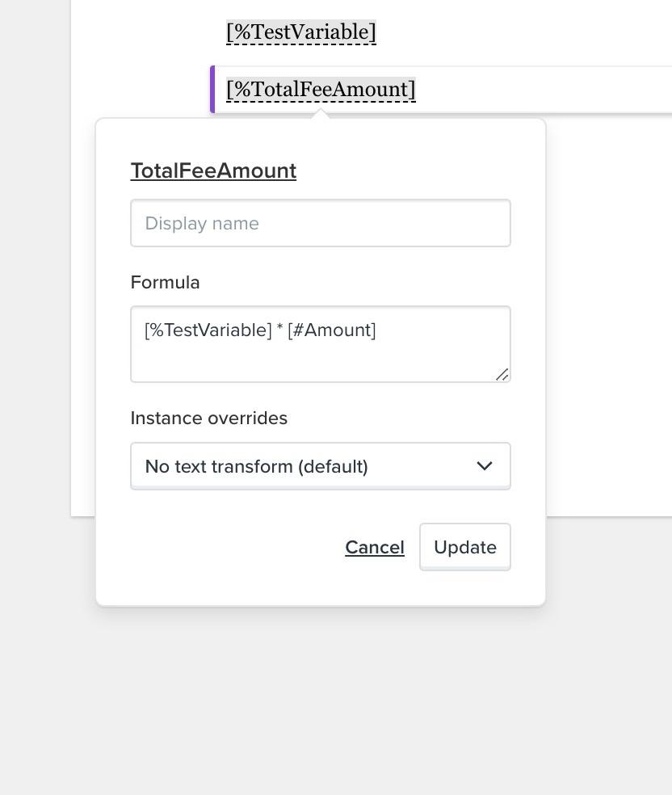Grab the Formula textarea resize handle
The image size is (672, 795).
coord(502,375)
